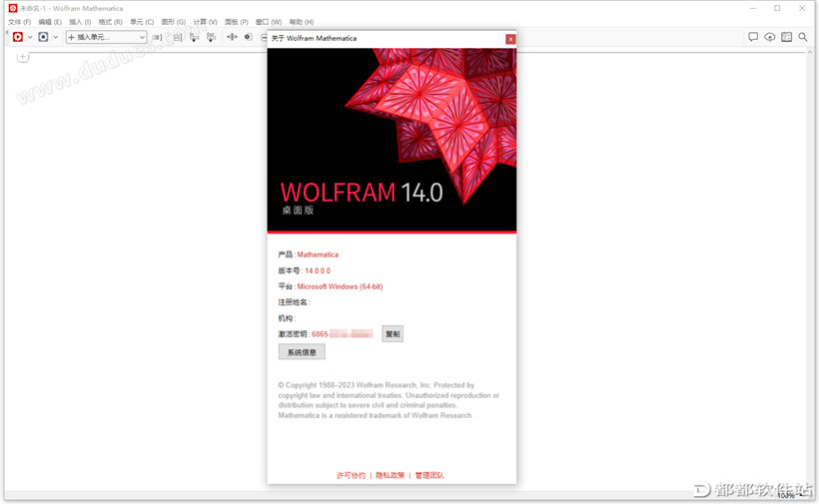Click the cell bracket icon right of 插入单元
Viewport: 819px width, 504px height.
157,37
